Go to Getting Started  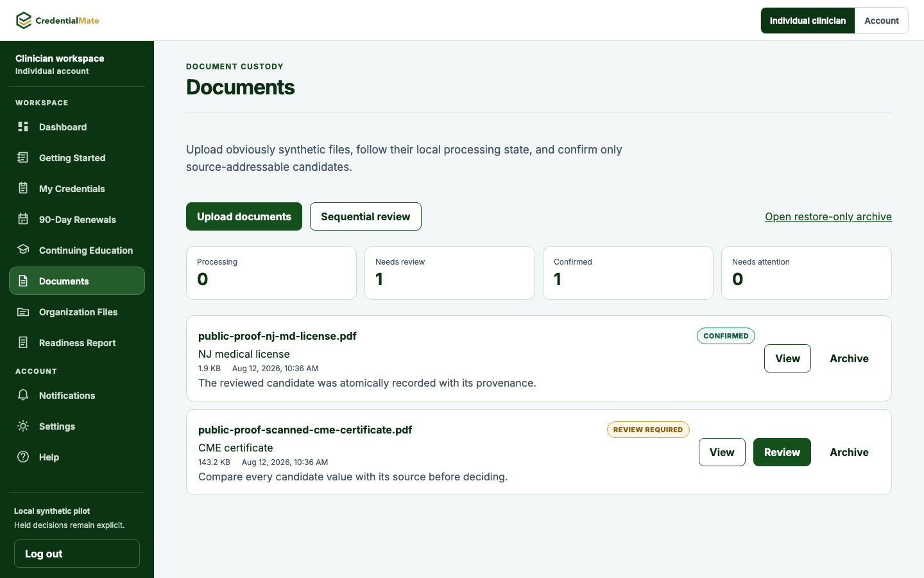pos(77,157)
